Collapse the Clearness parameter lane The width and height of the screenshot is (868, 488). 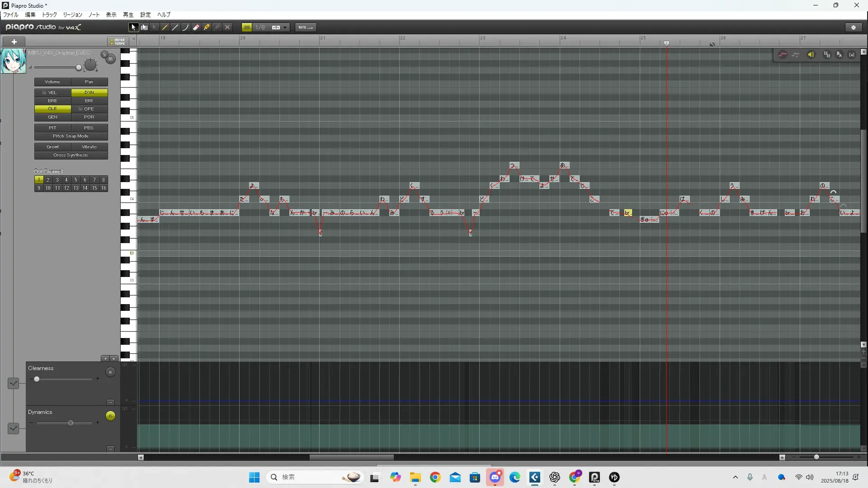[x=110, y=402]
